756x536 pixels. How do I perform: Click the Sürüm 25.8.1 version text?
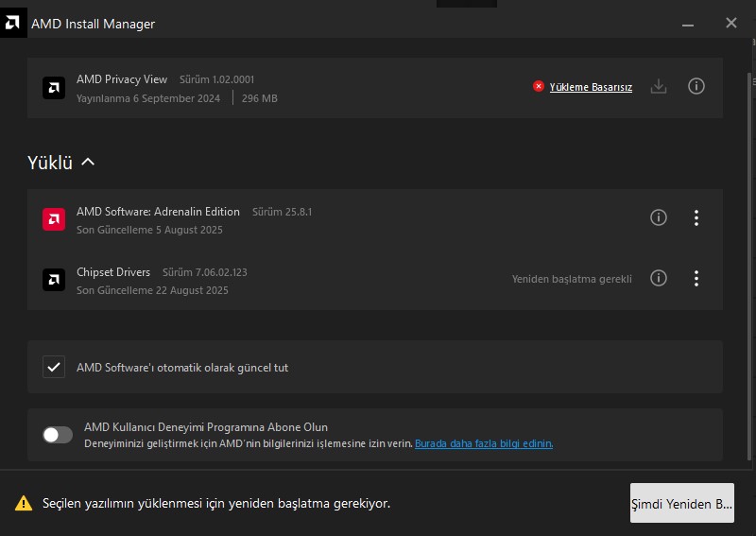pos(282,212)
